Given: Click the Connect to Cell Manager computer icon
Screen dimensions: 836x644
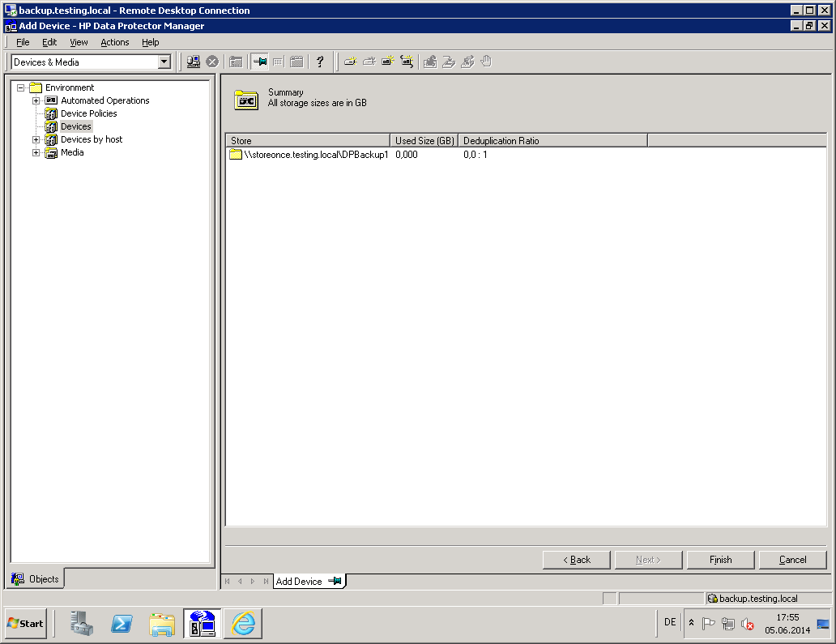Looking at the screenshot, I should (x=194, y=62).
